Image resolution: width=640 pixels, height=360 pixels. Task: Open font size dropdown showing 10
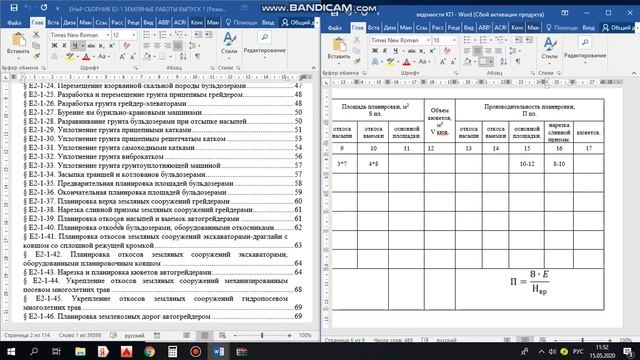pos(454,40)
